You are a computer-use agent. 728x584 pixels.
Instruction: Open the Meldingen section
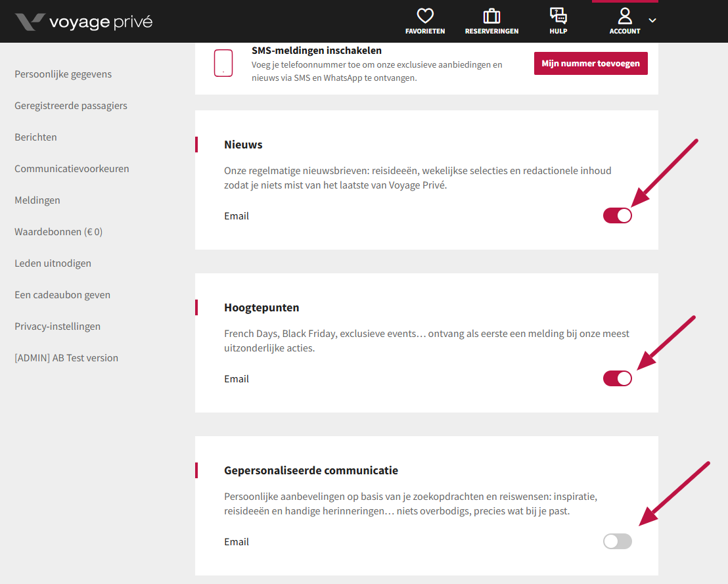tap(37, 200)
